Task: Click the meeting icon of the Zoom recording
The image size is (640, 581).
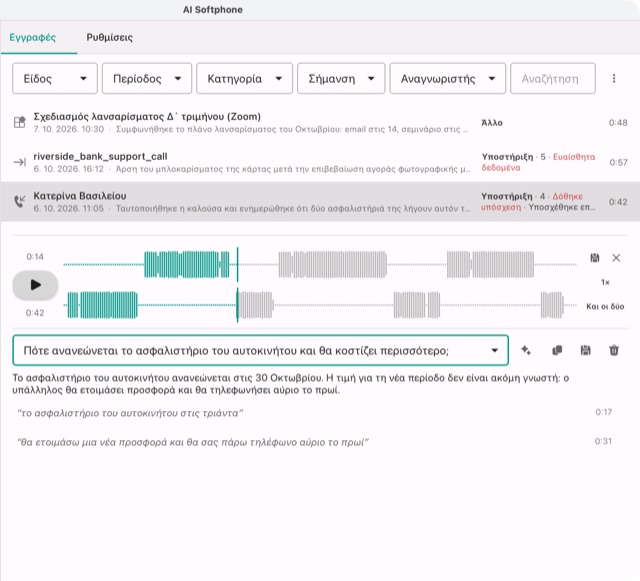Action: tap(20, 122)
